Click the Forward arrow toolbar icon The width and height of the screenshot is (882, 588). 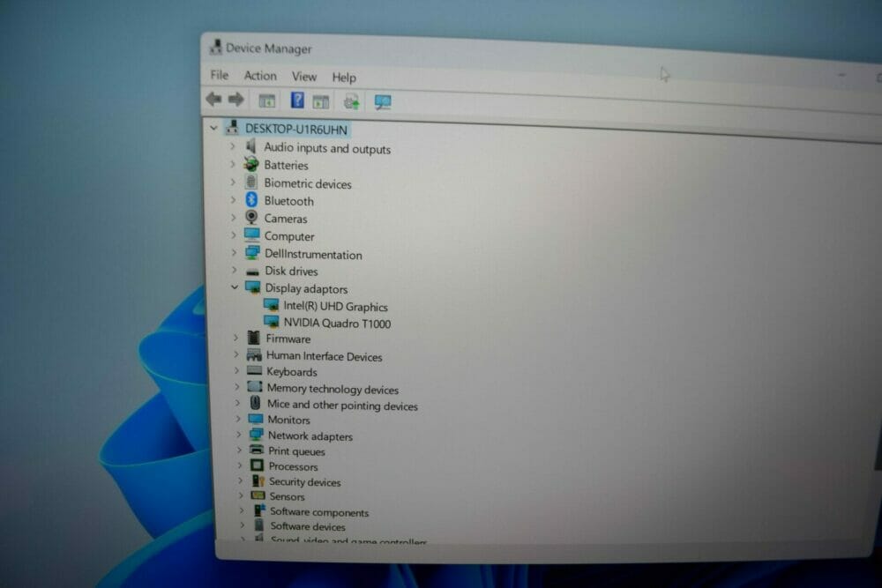point(236,100)
